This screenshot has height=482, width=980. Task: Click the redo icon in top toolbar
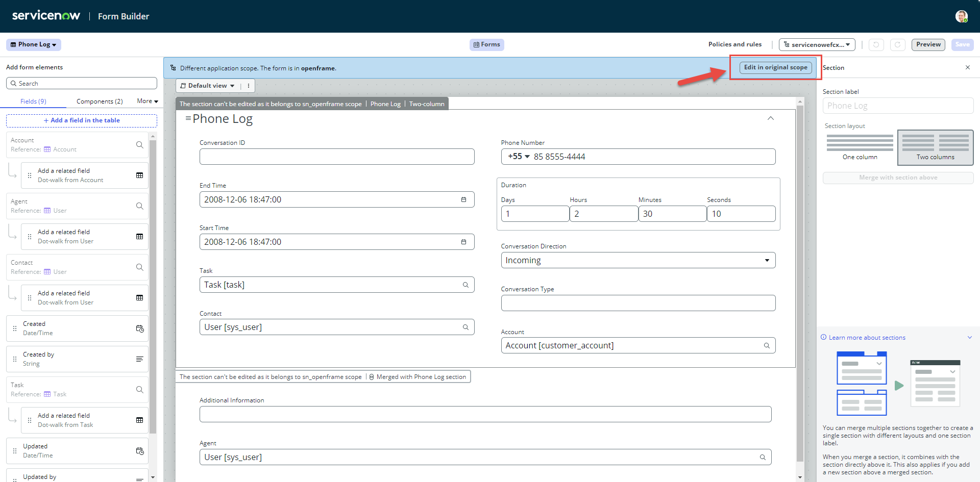[897, 45]
